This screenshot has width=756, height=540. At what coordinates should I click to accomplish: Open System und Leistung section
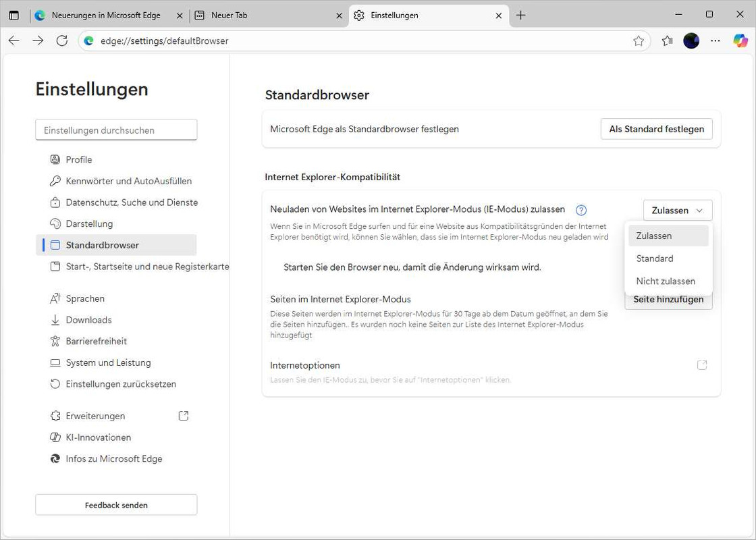116,362
